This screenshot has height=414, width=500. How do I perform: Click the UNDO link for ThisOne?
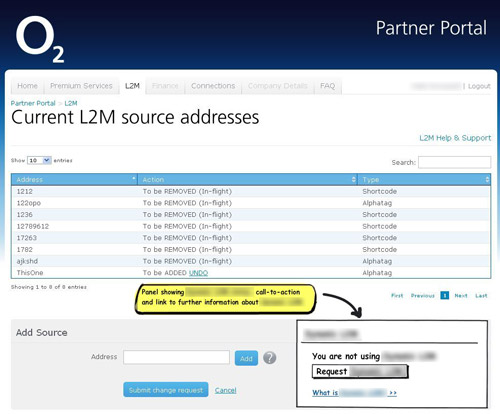coord(198,273)
